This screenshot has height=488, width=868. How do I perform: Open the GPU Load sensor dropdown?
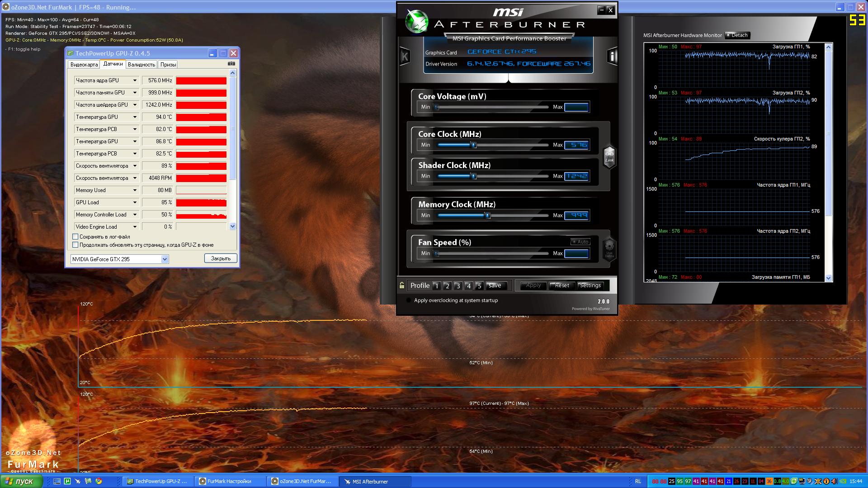coord(135,202)
